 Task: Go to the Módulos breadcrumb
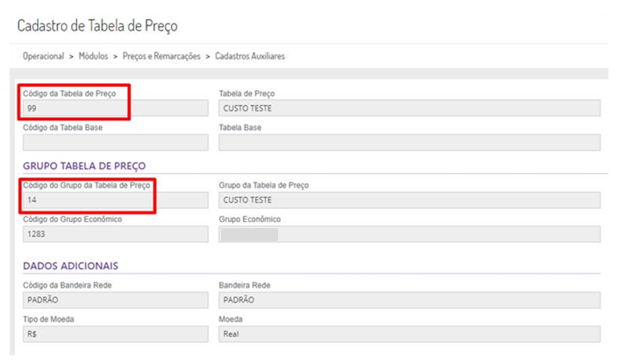click(x=93, y=56)
